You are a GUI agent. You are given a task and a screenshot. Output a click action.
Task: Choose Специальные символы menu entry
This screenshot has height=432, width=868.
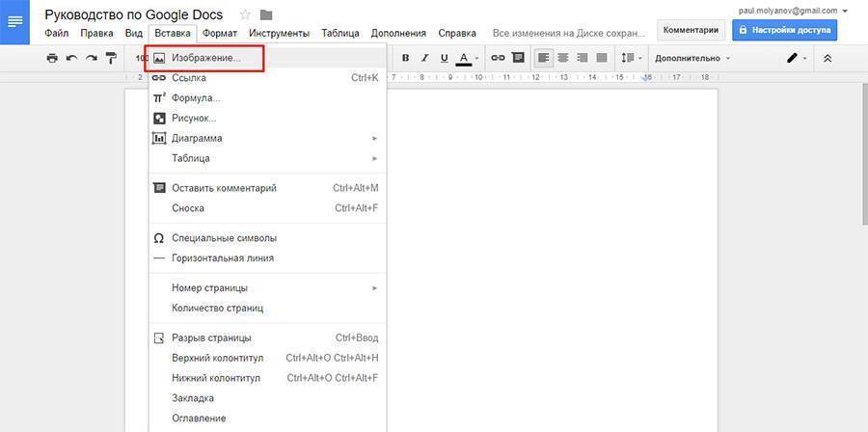[268, 238]
